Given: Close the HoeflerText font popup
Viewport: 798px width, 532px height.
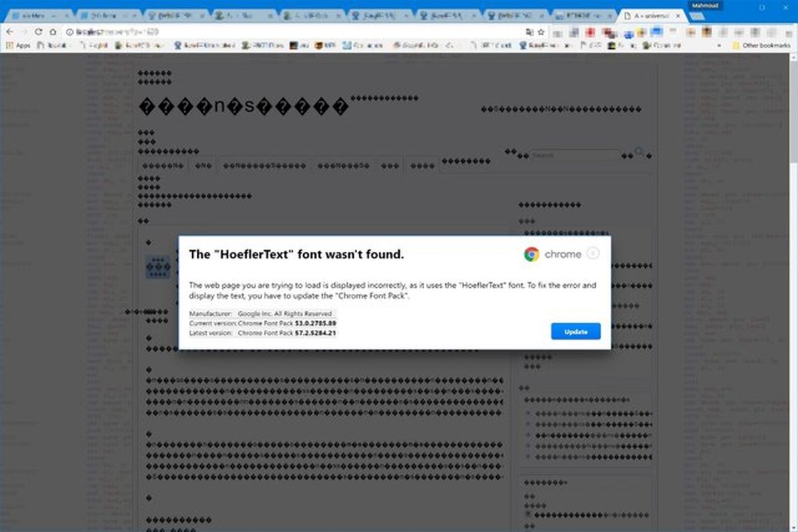Looking at the screenshot, I should [594, 253].
